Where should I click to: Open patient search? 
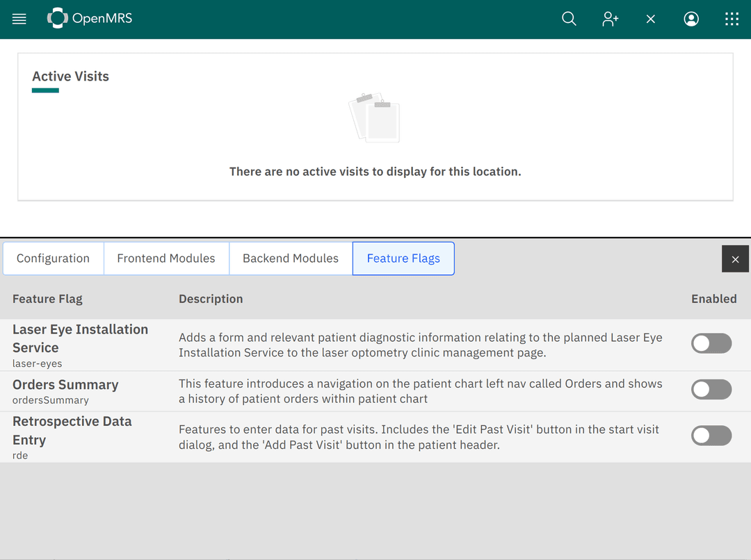point(569,19)
